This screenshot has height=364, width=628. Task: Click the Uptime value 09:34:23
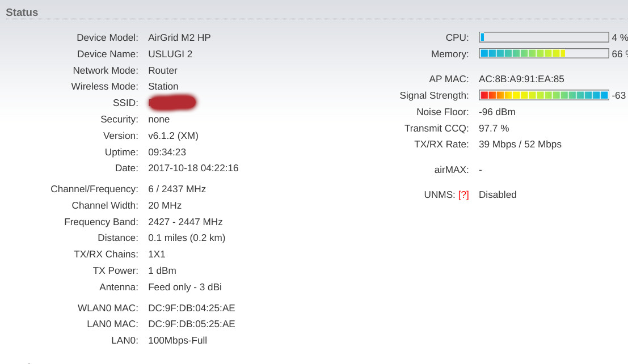click(167, 152)
